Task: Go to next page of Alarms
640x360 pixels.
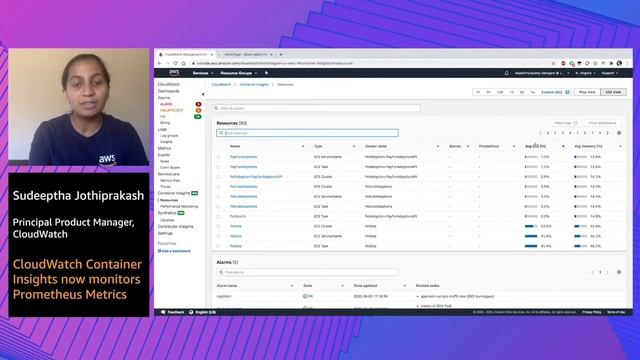Action: click(x=608, y=272)
